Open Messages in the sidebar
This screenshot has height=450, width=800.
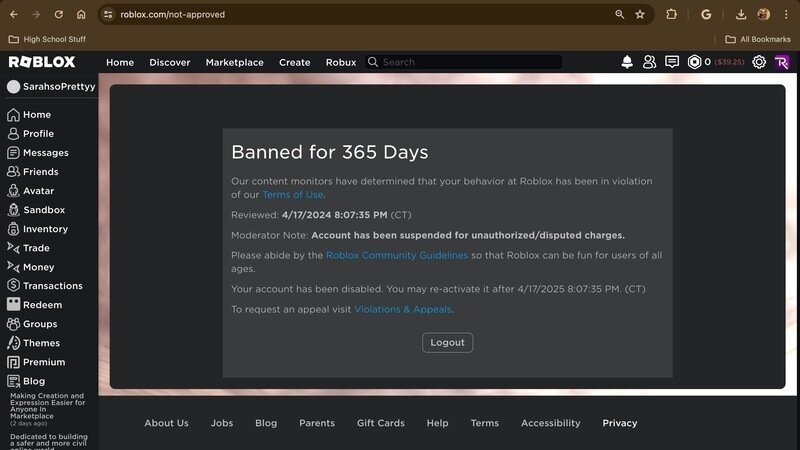click(x=38, y=153)
